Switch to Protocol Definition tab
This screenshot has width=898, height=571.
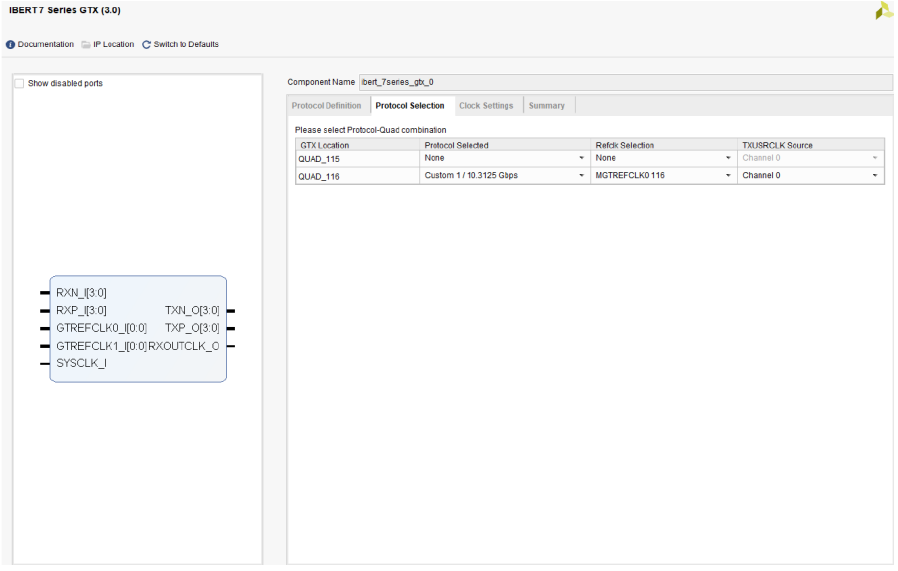(326, 106)
